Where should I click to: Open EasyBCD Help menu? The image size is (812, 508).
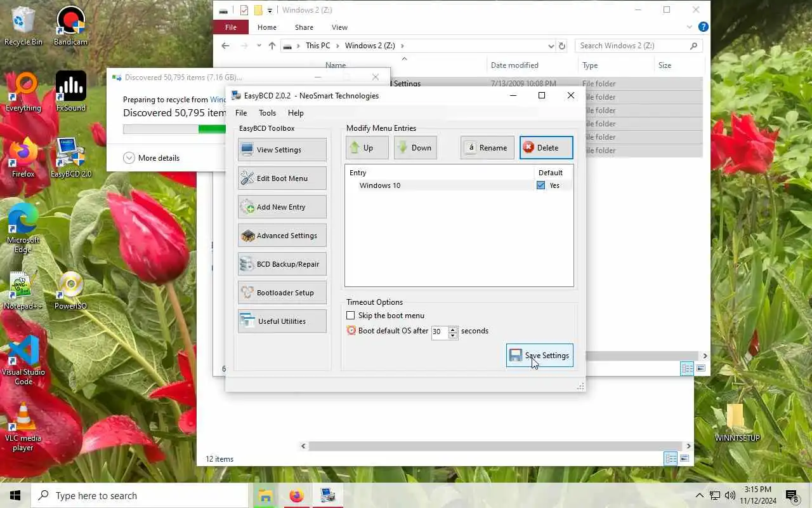[296, 113]
